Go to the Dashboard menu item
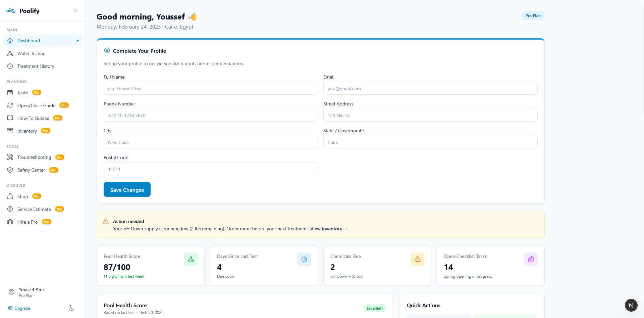 (x=29, y=41)
